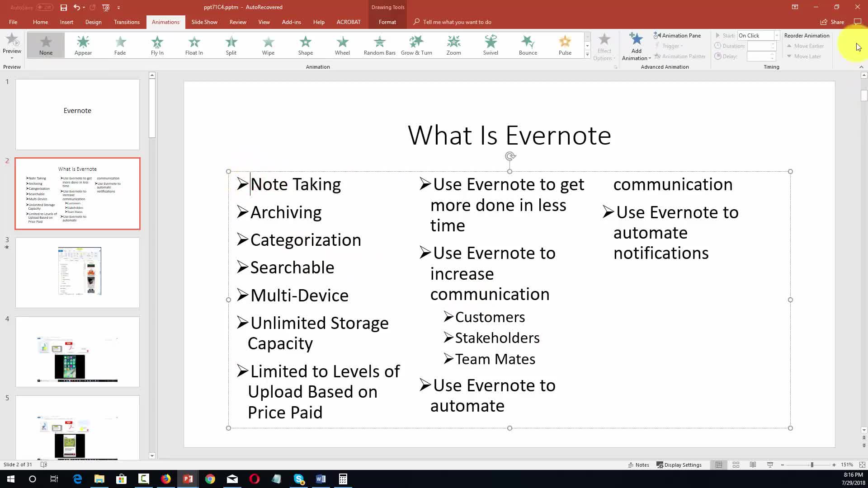
Task: Apply the Appear animation effect
Action: click(83, 45)
